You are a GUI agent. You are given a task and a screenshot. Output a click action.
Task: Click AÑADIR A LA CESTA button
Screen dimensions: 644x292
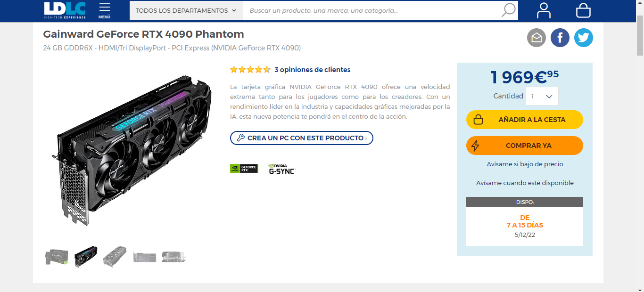(525, 120)
